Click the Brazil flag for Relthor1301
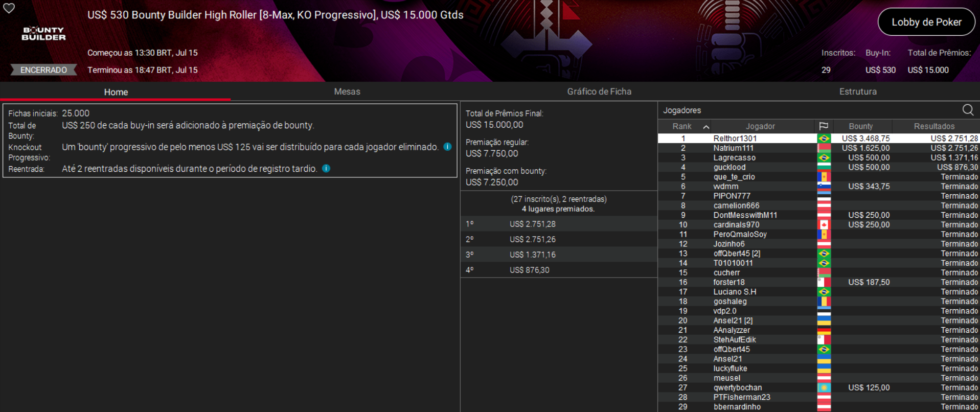 [824, 139]
